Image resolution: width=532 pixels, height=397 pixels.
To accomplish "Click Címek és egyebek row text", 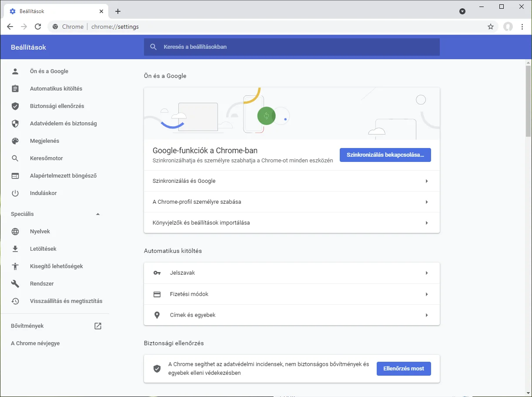I will [x=193, y=315].
